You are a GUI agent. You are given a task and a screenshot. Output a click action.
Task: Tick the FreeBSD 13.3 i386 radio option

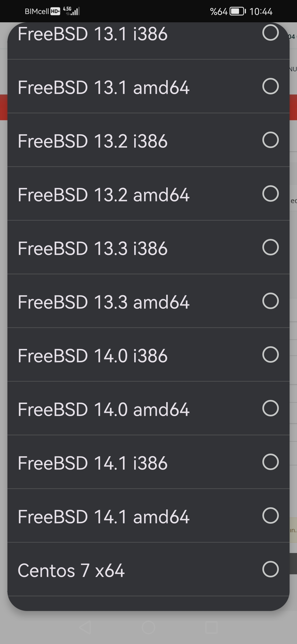coord(271,247)
